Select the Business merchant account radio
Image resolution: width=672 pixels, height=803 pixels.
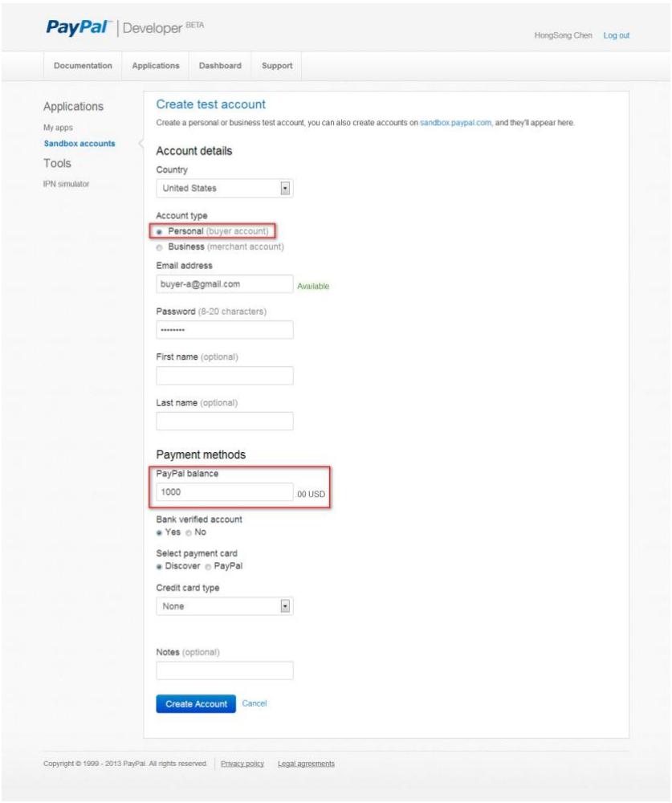click(x=159, y=248)
